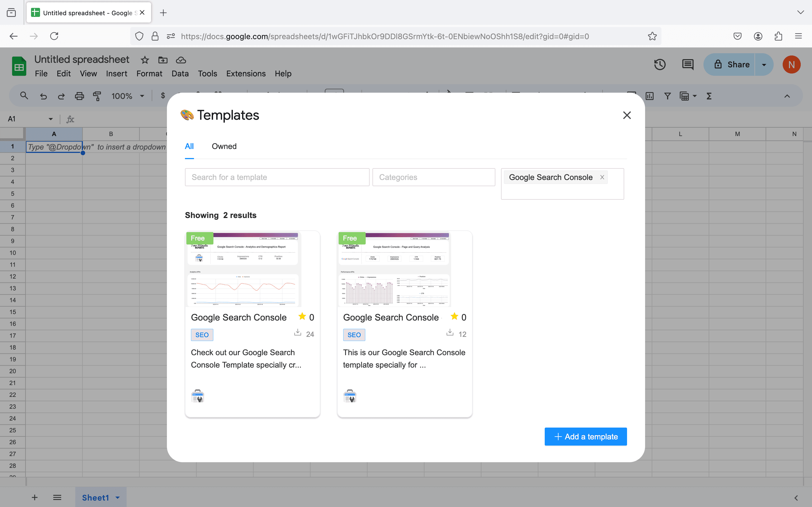Click star rating on first template card
This screenshot has width=812, height=507.
(302, 317)
